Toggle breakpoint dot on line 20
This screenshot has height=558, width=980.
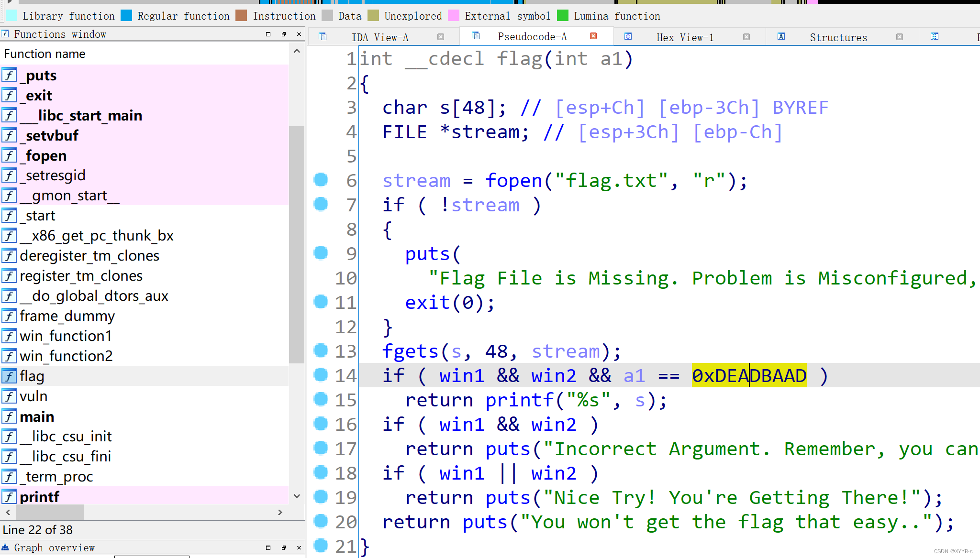point(321,521)
